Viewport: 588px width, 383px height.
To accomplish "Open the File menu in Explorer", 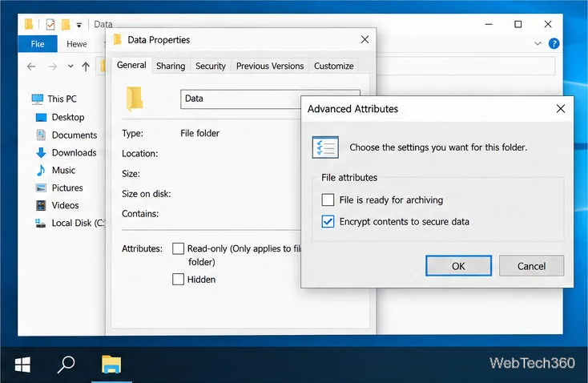I will [38, 44].
